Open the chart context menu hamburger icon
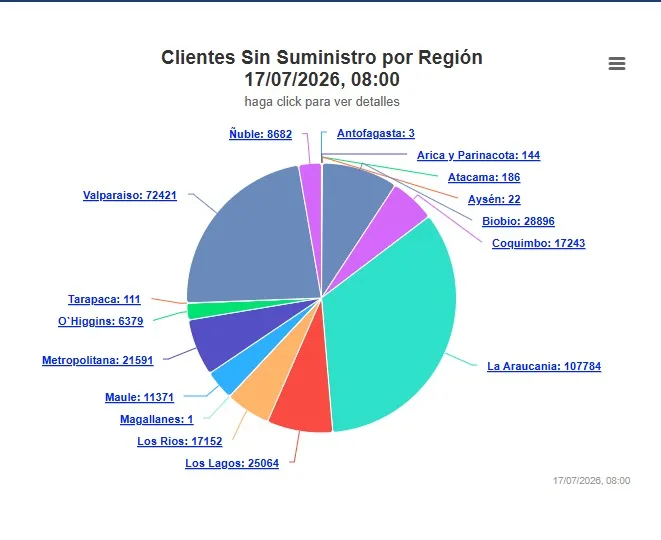 (617, 64)
